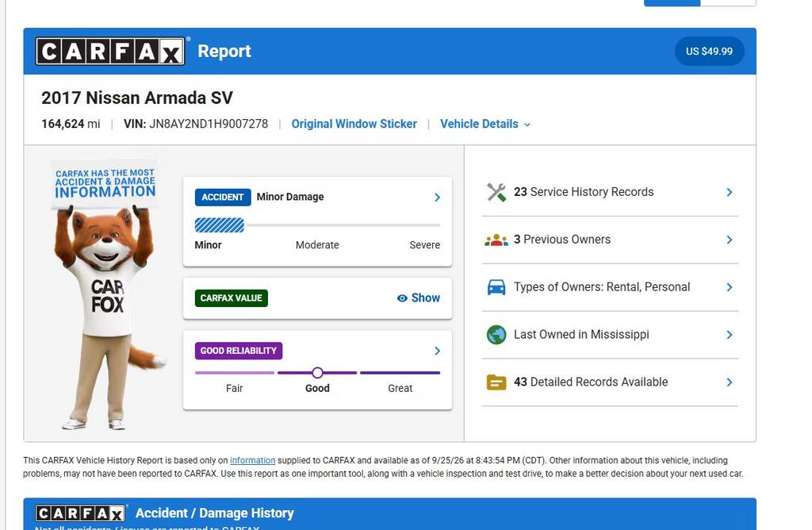Click '43 Detailed Records Available' text
Screen dimensions: 812x530
point(591,382)
